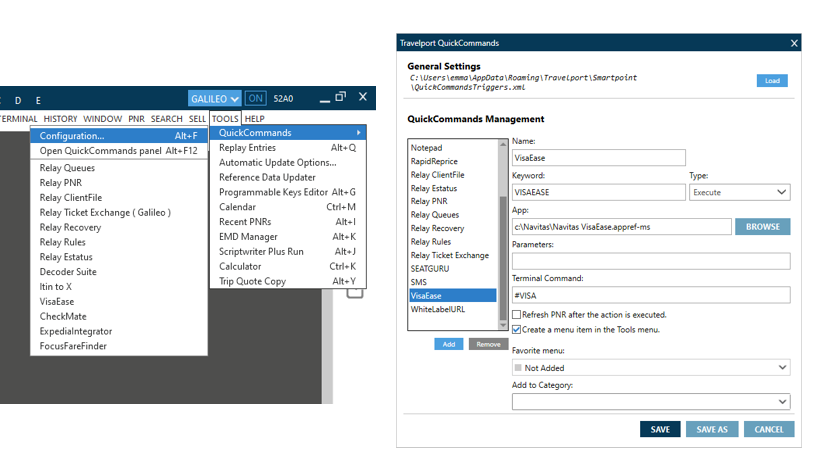
Task: Click the Remove button under the list
Action: pos(488,344)
